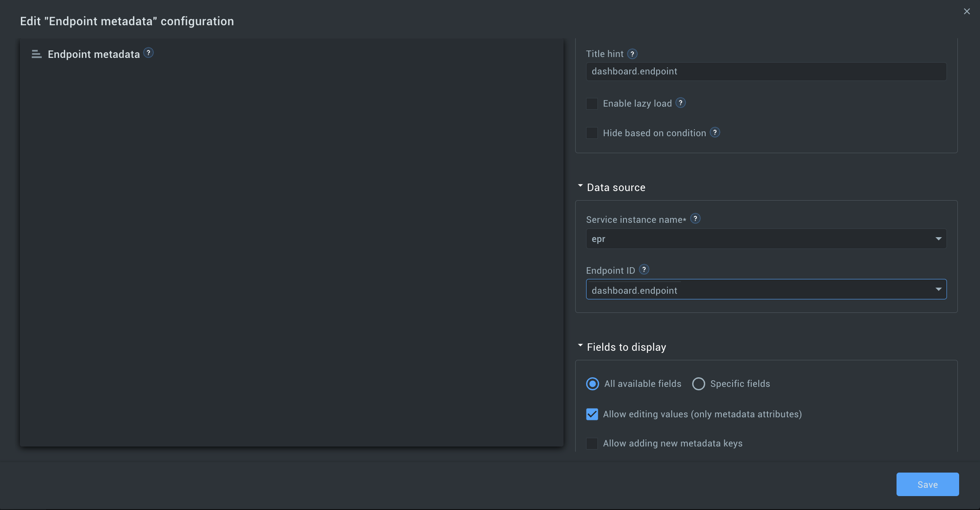Select All available fields radio option

coord(592,384)
